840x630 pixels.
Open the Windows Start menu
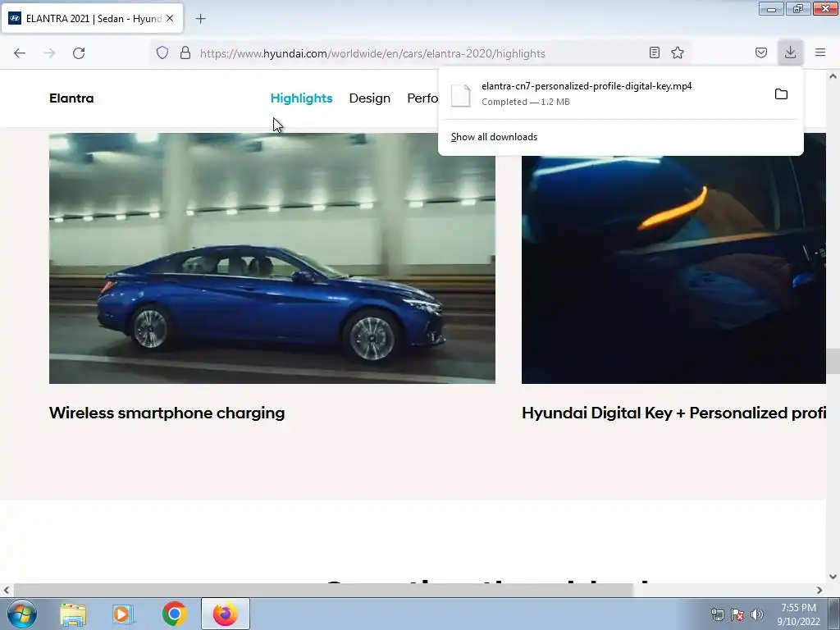tap(21, 614)
